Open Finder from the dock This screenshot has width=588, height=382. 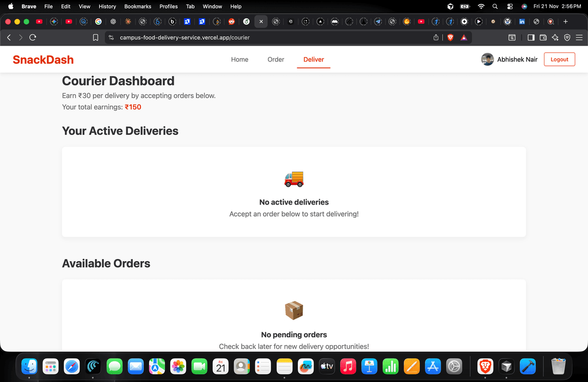coord(29,366)
